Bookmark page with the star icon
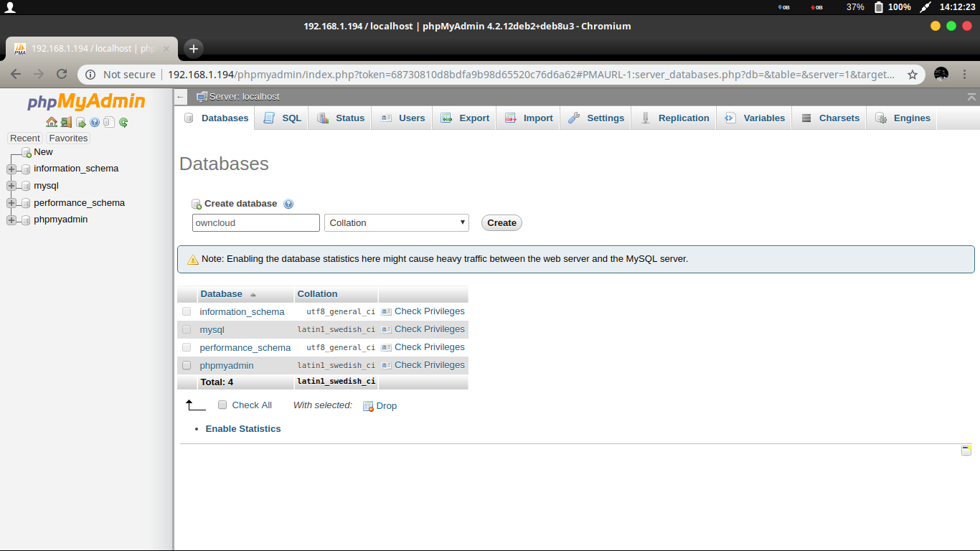 click(913, 74)
